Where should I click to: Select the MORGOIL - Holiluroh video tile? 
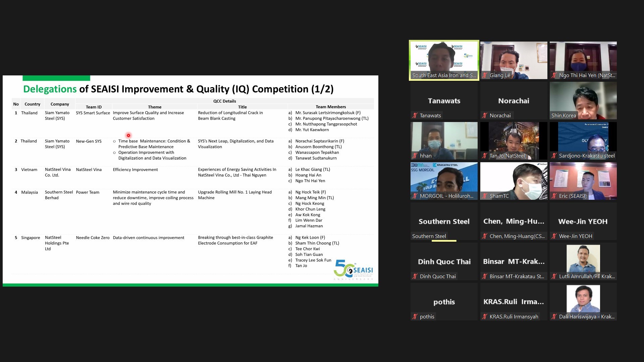click(x=444, y=181)
